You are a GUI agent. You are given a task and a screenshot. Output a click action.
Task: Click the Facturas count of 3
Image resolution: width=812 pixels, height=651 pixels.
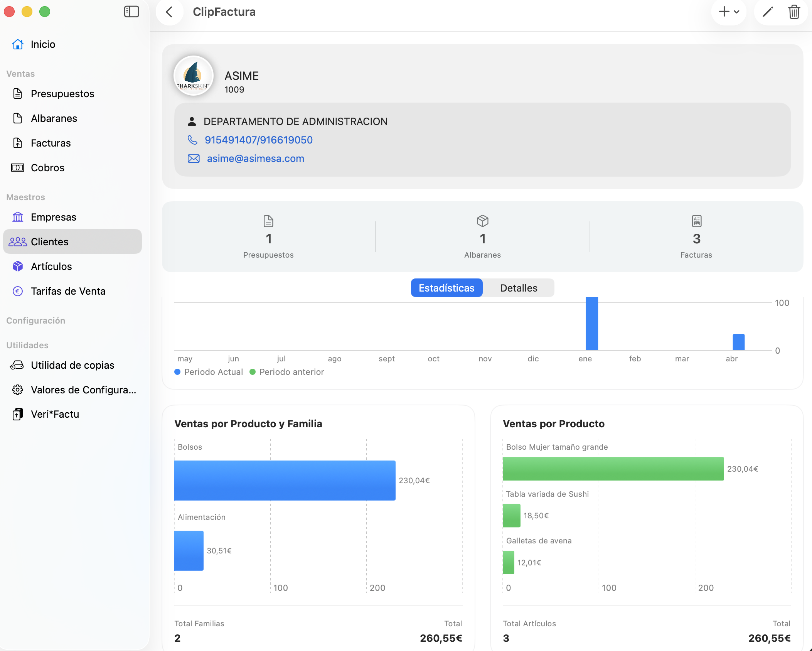(x=696, y=239)
